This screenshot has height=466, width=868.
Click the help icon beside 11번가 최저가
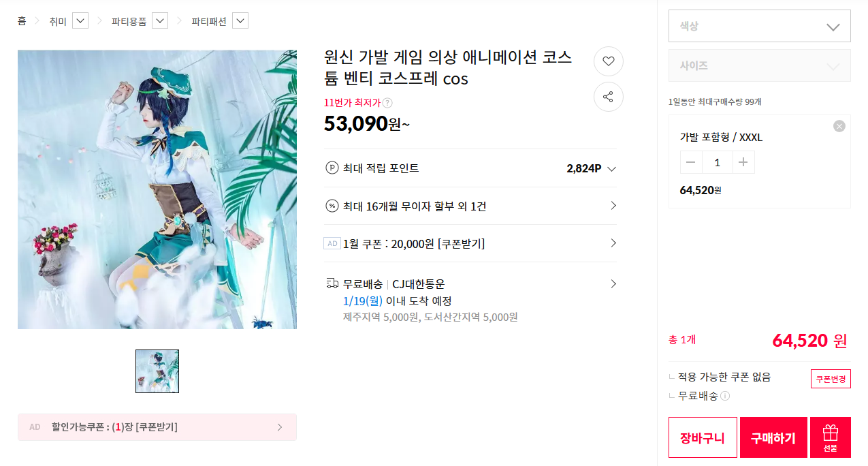(x=387, y=103)
